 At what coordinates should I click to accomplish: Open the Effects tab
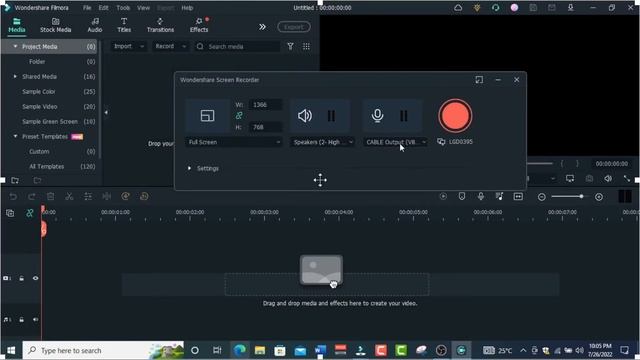[199, 25]
